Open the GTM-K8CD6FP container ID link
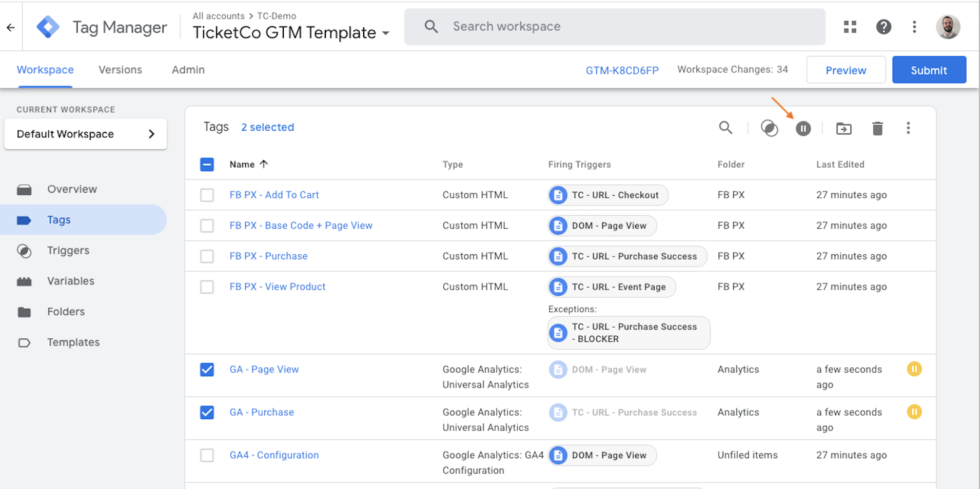This screenshot has height=489, width=980. pos(622,71)
